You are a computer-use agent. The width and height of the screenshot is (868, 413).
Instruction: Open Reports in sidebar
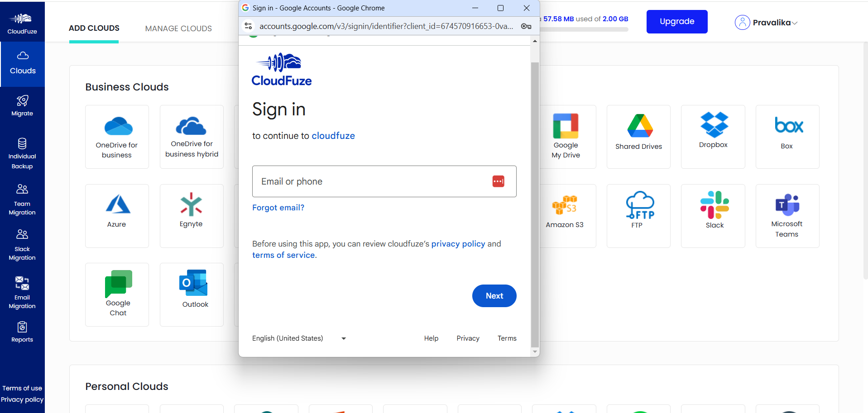(22, 332)
